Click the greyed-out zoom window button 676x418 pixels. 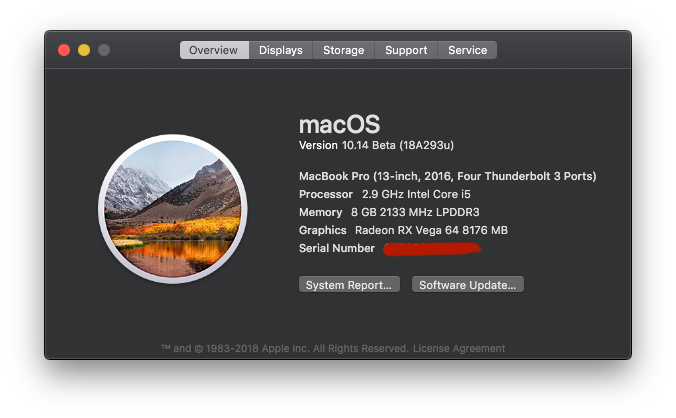pyautogui.click(x=104, y=50)
